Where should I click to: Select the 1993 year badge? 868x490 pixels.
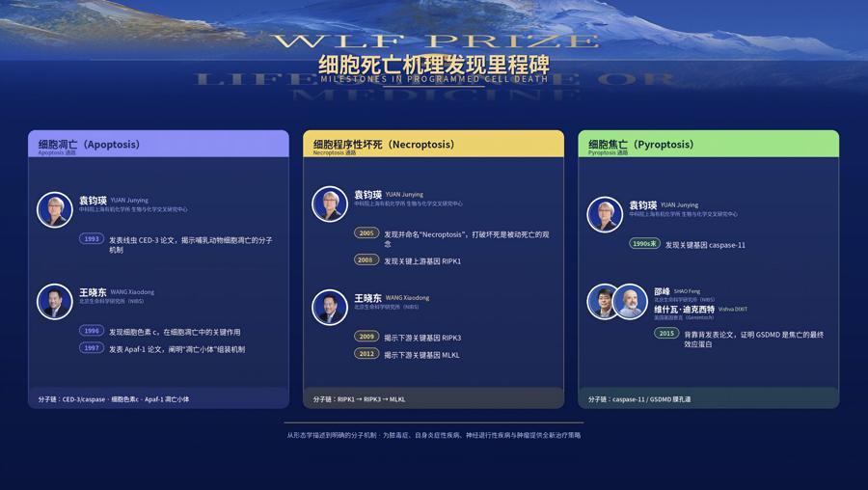click(92, 238)
